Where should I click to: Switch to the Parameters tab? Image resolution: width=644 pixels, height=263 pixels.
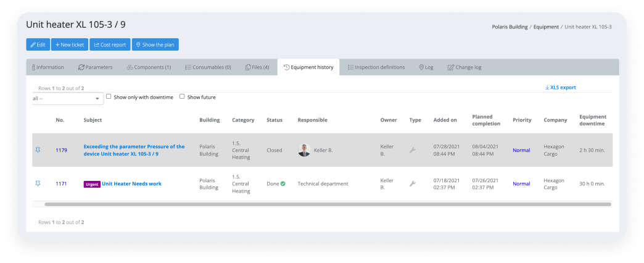(x=95, y=67)
